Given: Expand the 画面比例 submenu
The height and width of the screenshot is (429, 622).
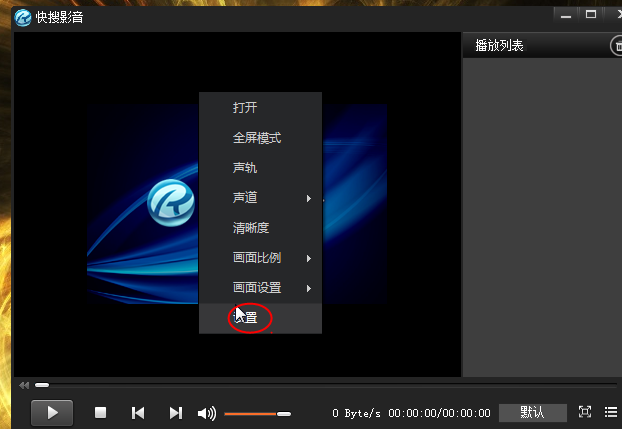Looking at the screenshot, I should (260, 258).
